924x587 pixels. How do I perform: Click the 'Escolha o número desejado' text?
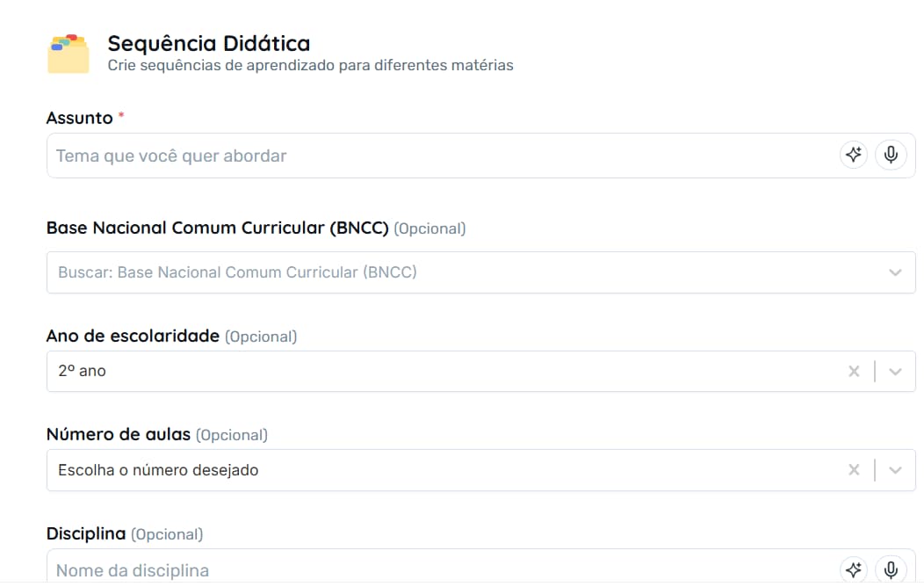coord(158,470)
